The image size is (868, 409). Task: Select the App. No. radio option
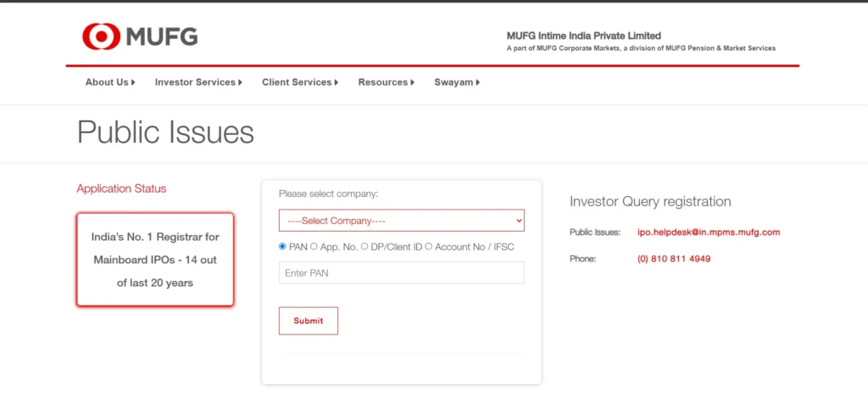314,247
